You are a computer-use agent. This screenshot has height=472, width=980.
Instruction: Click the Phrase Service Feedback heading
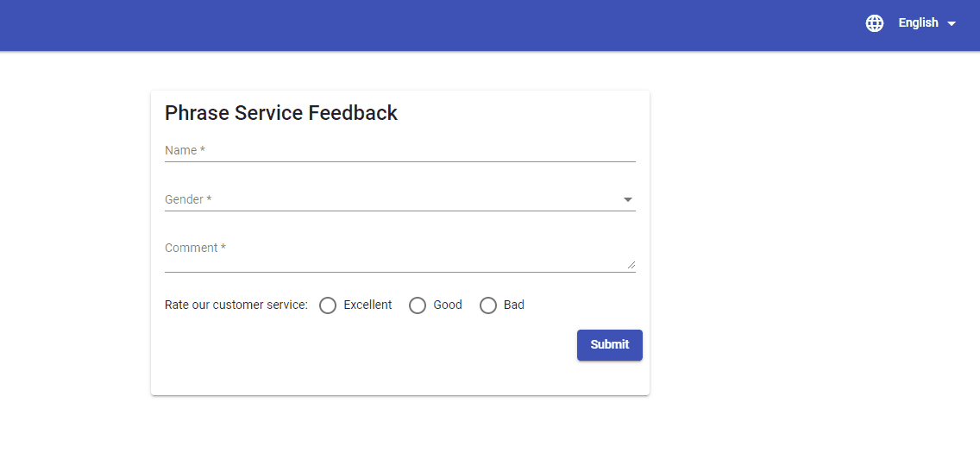pos(281,113)
